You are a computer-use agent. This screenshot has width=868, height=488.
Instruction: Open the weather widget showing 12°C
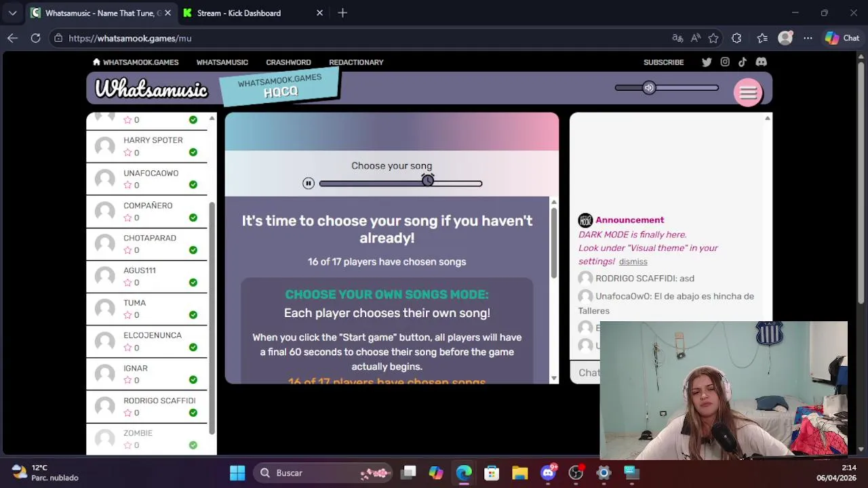(x=45, y=472)
